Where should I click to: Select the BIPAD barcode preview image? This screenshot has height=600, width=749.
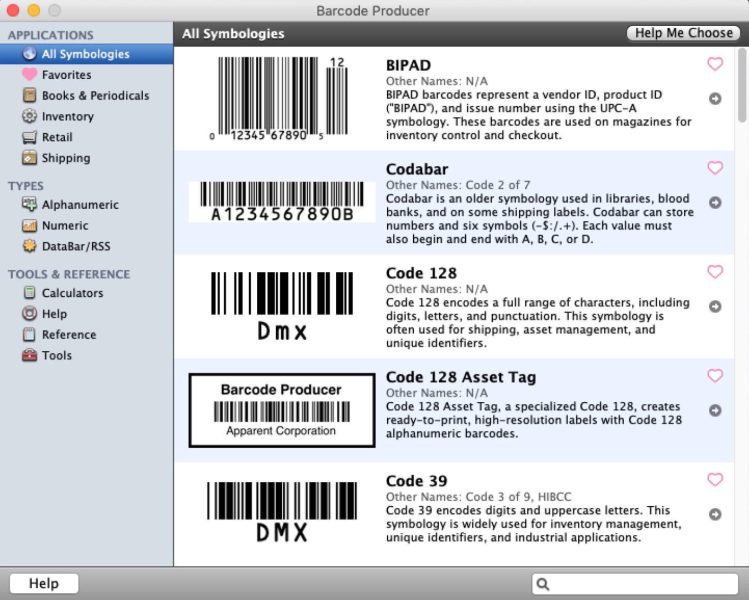(279, 98)
